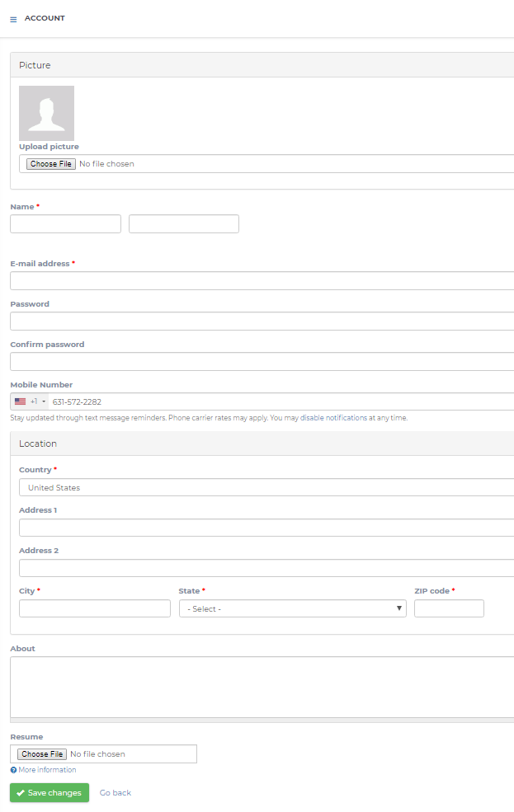
Task: Click the first name input field
Action: coord(65,223)
